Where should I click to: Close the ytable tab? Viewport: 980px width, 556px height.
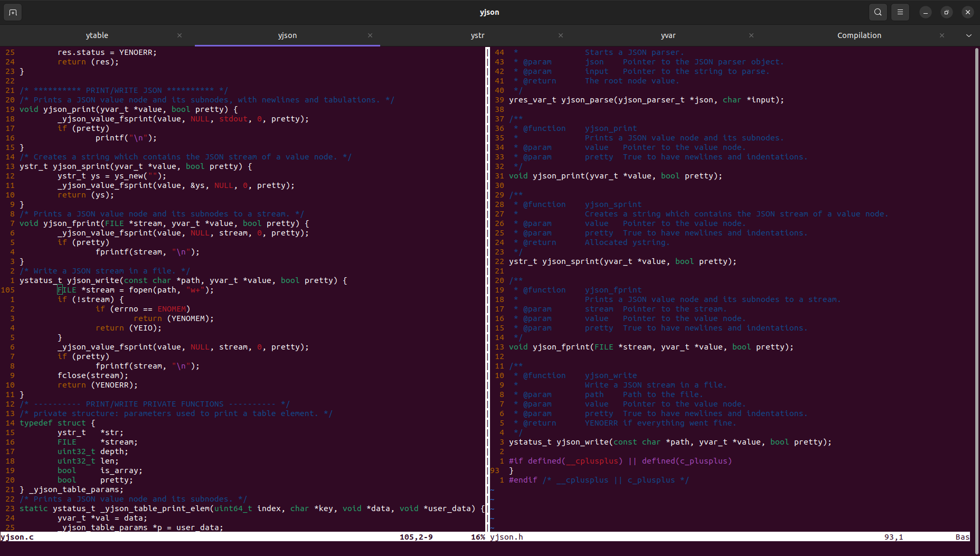pos(180,35)
